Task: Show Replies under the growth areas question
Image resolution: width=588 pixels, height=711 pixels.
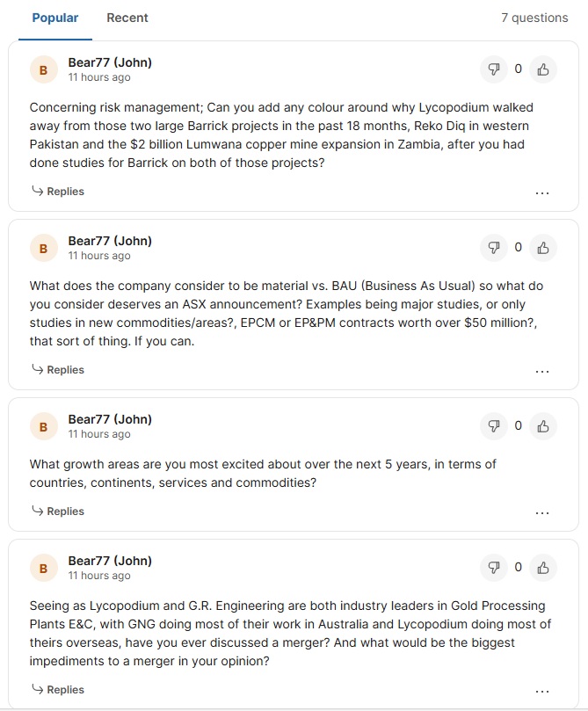Action: [x=58, y=511]
